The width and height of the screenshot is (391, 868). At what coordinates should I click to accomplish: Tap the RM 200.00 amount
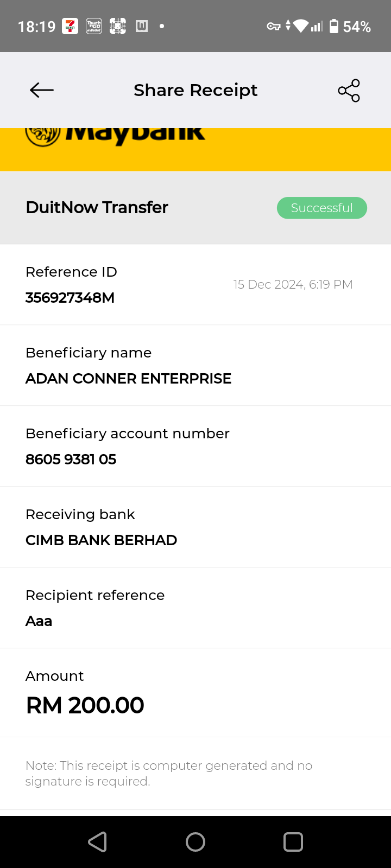point(85,705)
